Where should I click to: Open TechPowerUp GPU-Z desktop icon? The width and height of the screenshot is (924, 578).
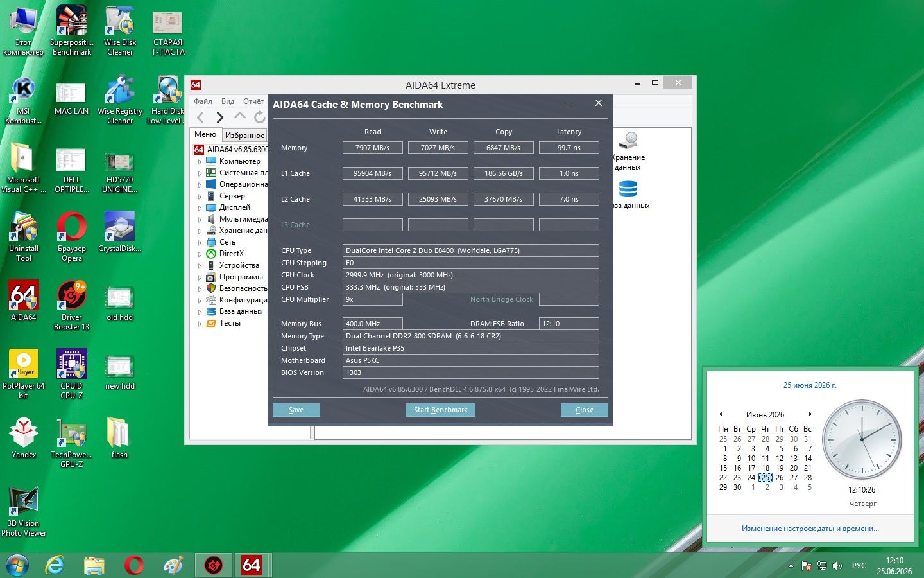coord(72,442)
